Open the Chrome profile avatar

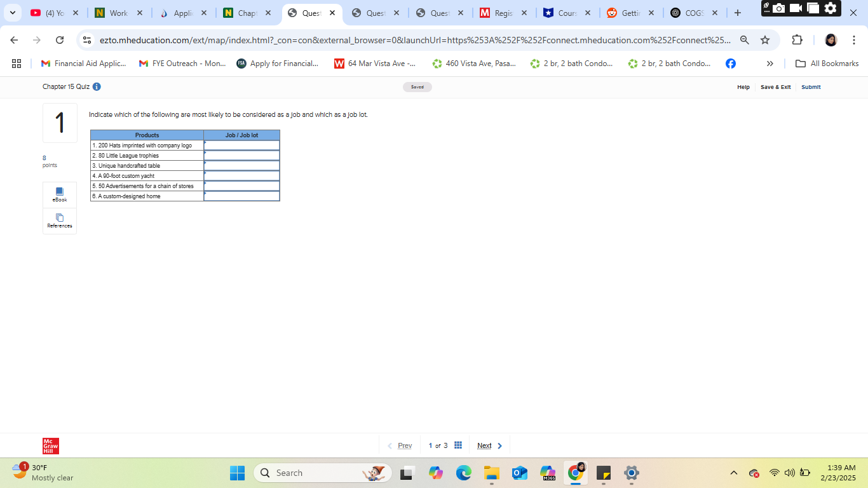[831, 39]
